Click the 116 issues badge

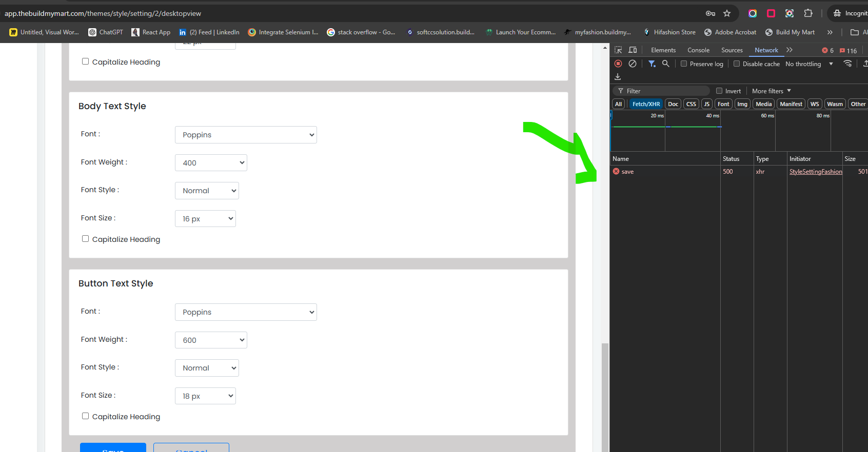(x=849, y=51)
